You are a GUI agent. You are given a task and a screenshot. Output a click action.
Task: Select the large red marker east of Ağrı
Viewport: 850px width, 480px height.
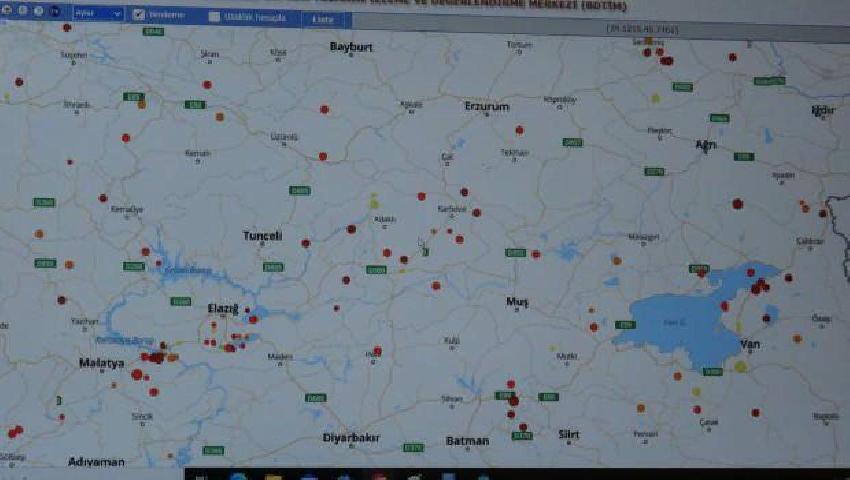pos(738,203)
